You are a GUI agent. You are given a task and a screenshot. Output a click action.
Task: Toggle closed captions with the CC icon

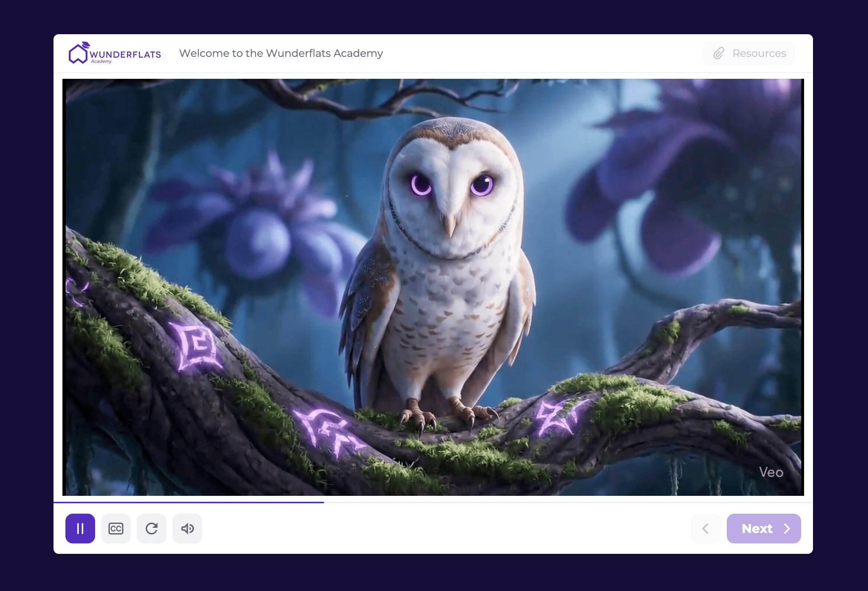pyautogui.click(x=116, y=528)
